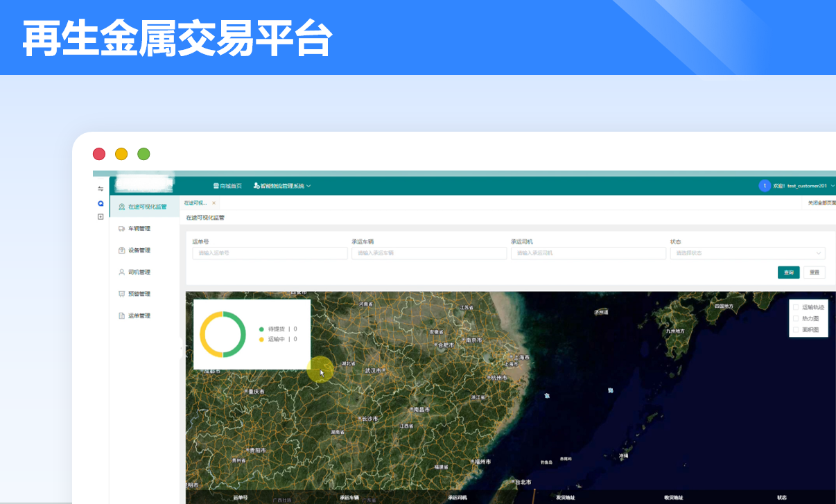Click 福州市 label on the map
The width and height of the screenshot is (836, 504).
(x=482, y=461)
